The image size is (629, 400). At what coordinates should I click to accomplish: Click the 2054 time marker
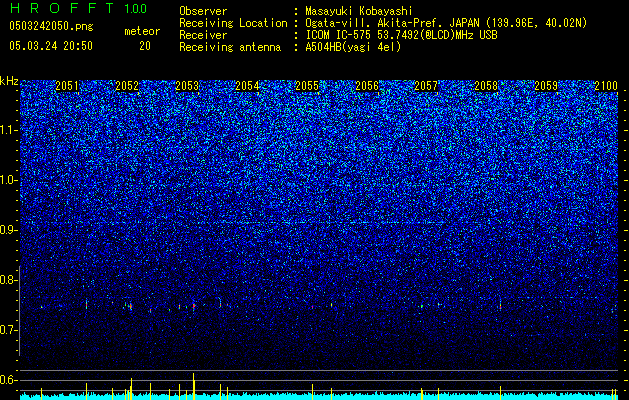247,86
